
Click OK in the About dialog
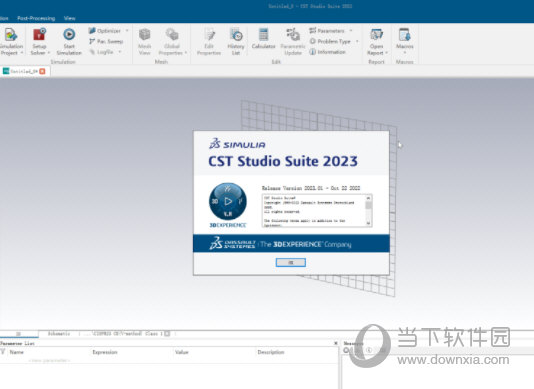coord(290,262)
